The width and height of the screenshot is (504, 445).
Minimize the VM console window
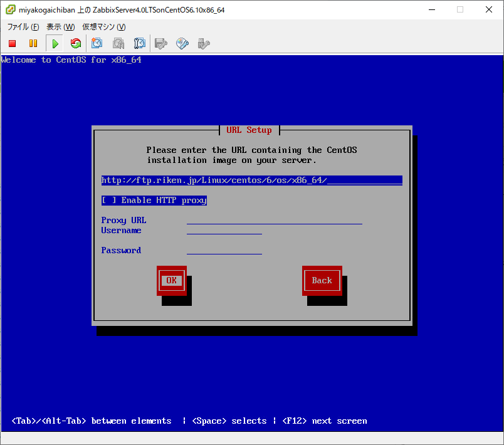pos(432,9)
